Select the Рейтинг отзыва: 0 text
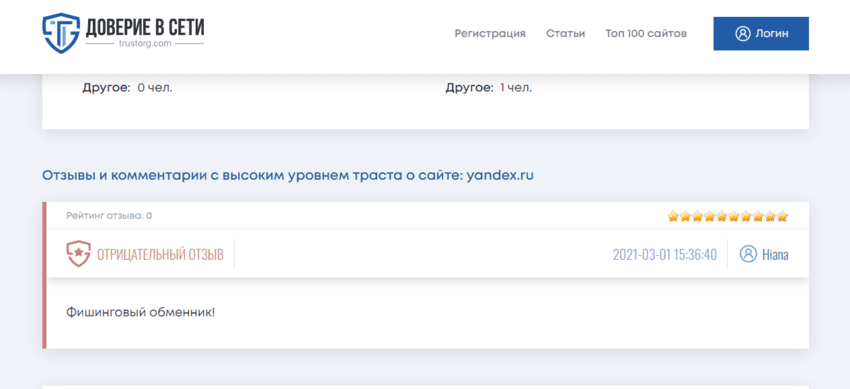 pyautogui.click(x=109, y=216)
